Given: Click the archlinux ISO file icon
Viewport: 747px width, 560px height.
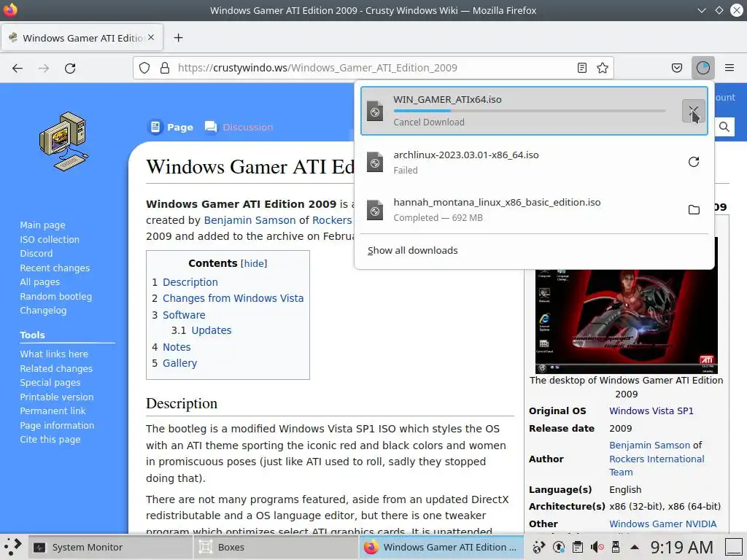Looking at the screenshot, I should (x=375, y=163).
